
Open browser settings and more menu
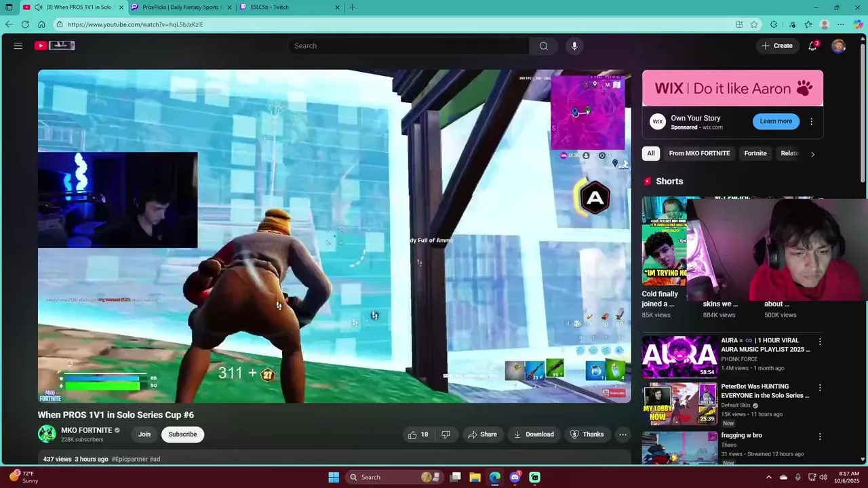841,24
